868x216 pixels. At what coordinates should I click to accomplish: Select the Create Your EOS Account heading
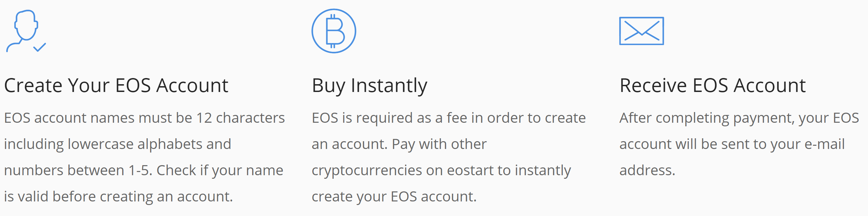coord(116,85)
